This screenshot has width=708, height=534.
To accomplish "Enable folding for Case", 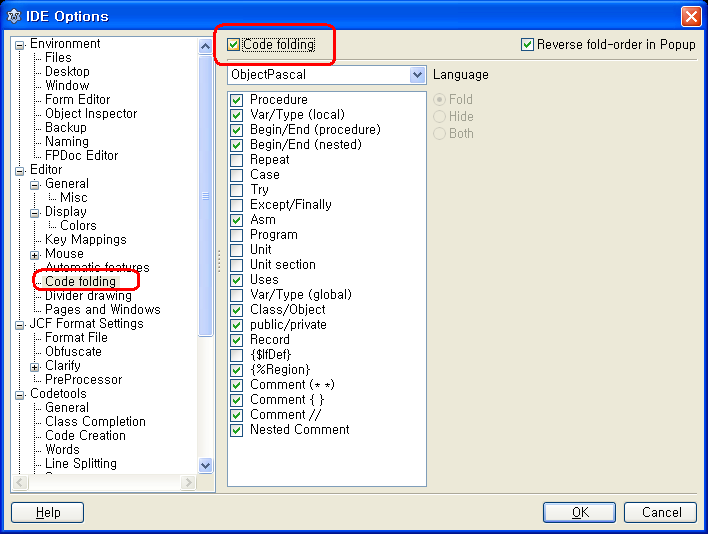I will 236,175.
